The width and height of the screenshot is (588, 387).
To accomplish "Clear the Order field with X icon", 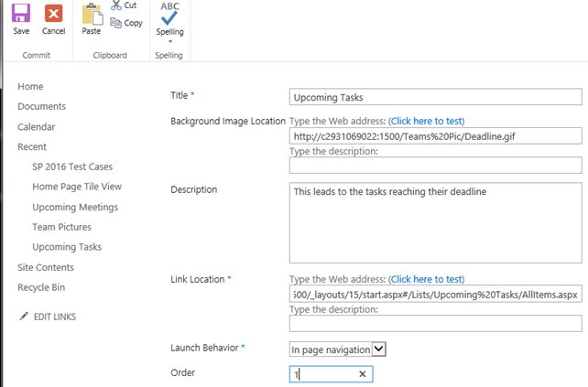I will pyautogui.click(x=362, y=375).
